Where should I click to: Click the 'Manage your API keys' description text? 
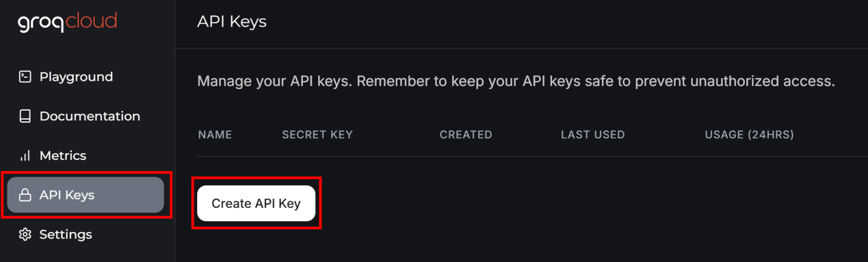515,81
